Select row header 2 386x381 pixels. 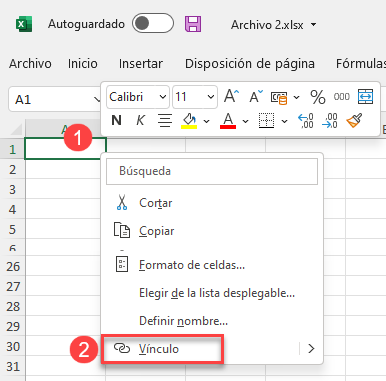13,170
